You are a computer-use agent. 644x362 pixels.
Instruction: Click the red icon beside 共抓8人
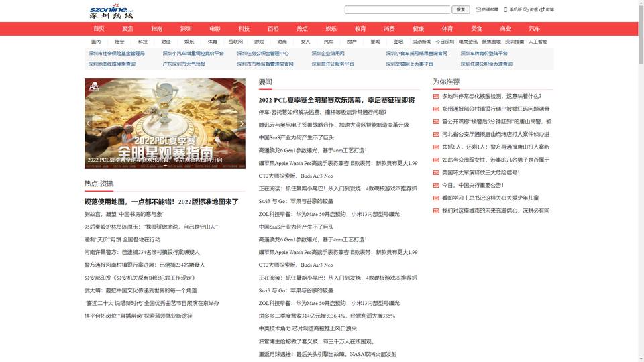point(436,147)
